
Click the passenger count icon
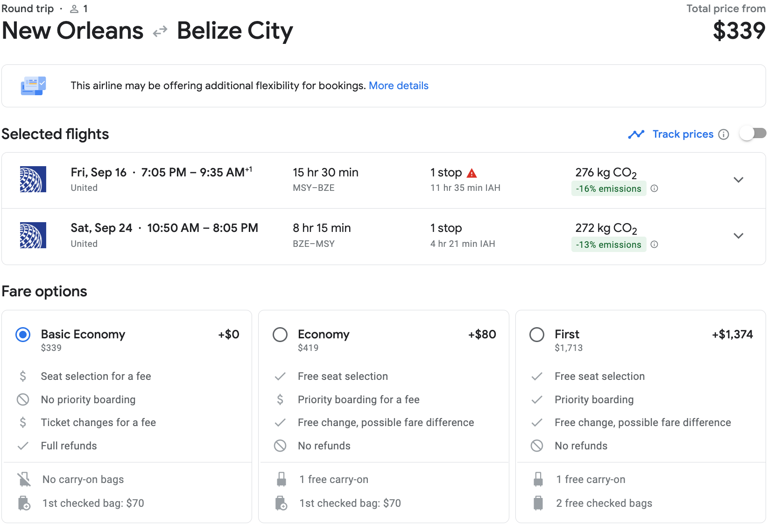click(74, 9)
